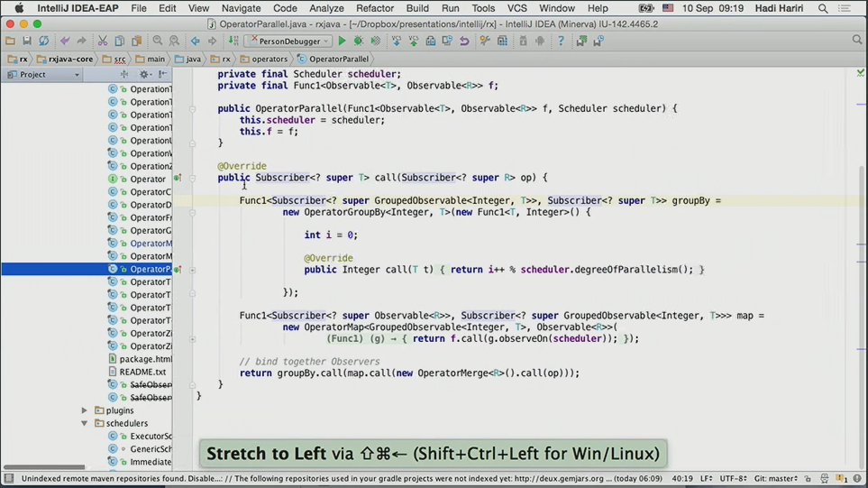868x488 pixels.
Task: Expand the plugins folder in project tree
Action: (x=85, y=410)
